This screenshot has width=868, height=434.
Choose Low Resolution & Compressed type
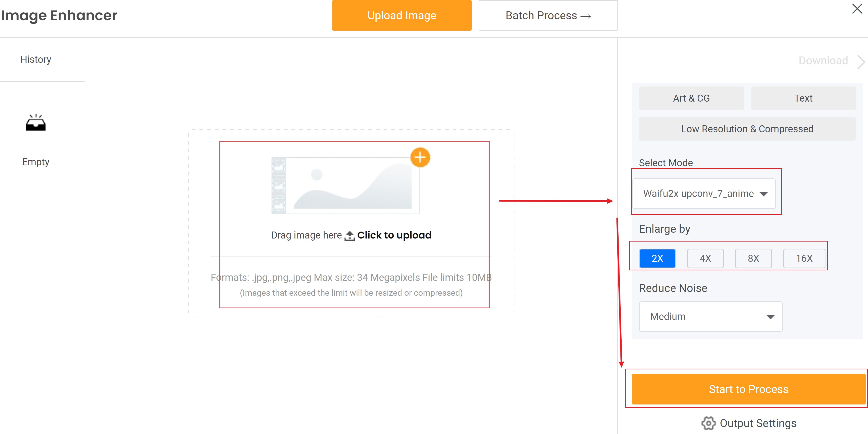747,129
